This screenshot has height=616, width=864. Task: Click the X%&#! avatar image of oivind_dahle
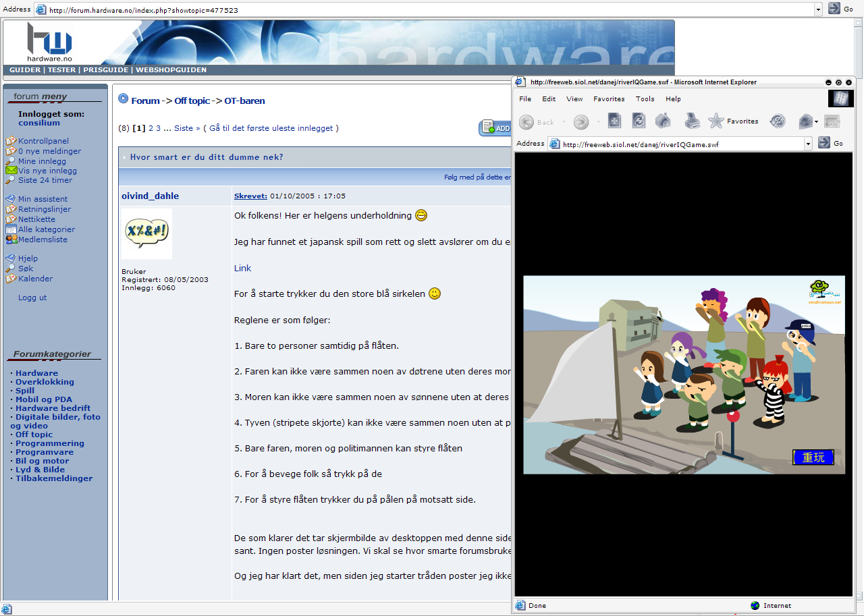click(146, 233)
